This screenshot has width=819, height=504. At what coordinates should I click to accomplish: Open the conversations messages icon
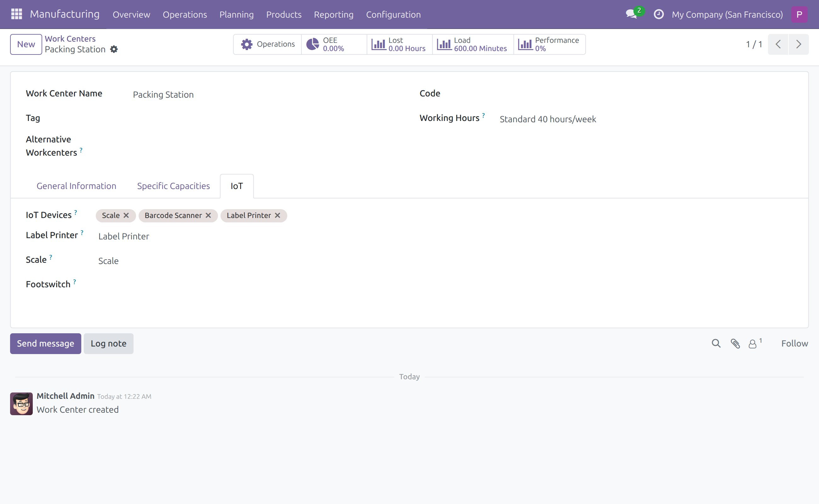[x=632, y=14]
